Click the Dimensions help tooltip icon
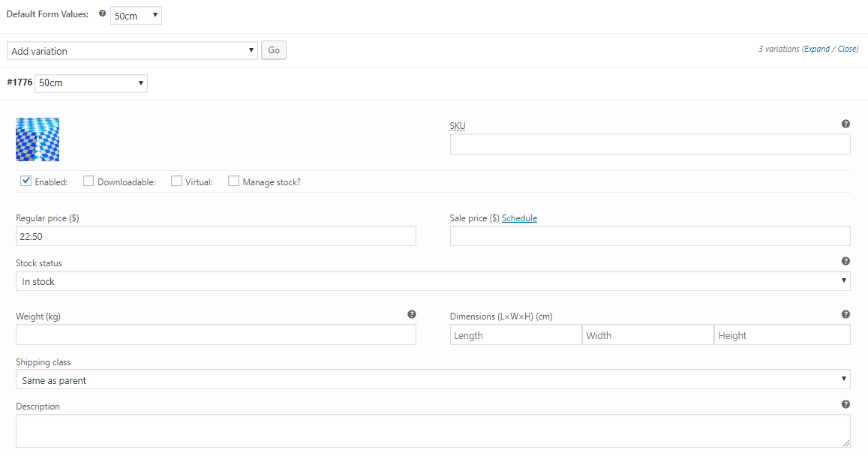 coord(845,314)
